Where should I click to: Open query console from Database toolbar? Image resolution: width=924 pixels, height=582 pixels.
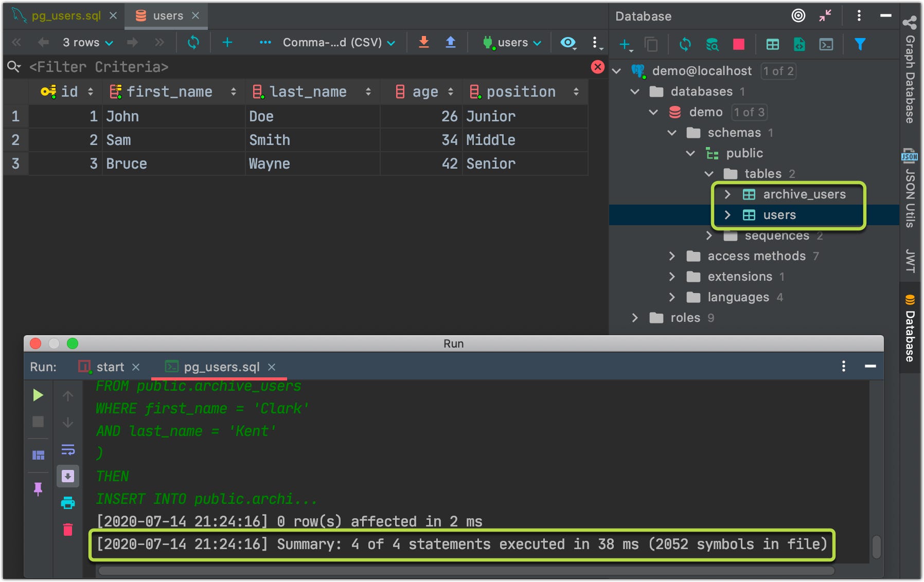(x=826, y=45)
